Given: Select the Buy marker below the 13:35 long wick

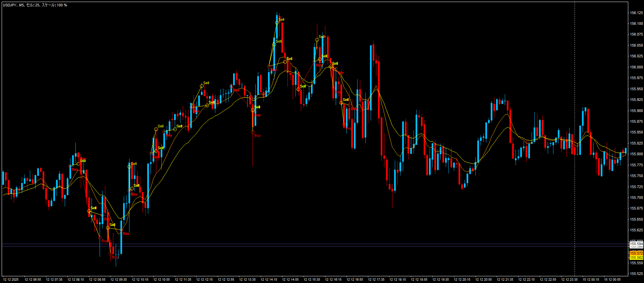Looking at the screenshot, I should click(x=253, y=132).
